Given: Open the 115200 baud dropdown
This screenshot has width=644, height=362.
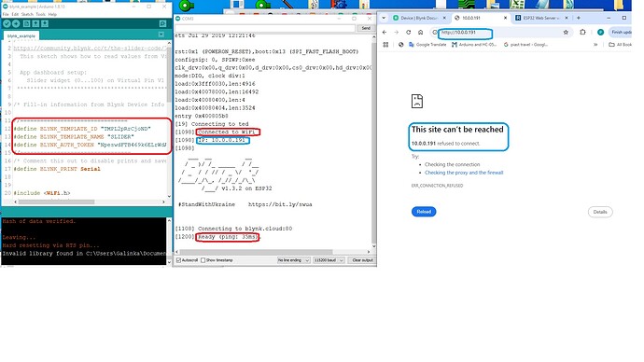Looking at the screenshot, I should 329,260.
